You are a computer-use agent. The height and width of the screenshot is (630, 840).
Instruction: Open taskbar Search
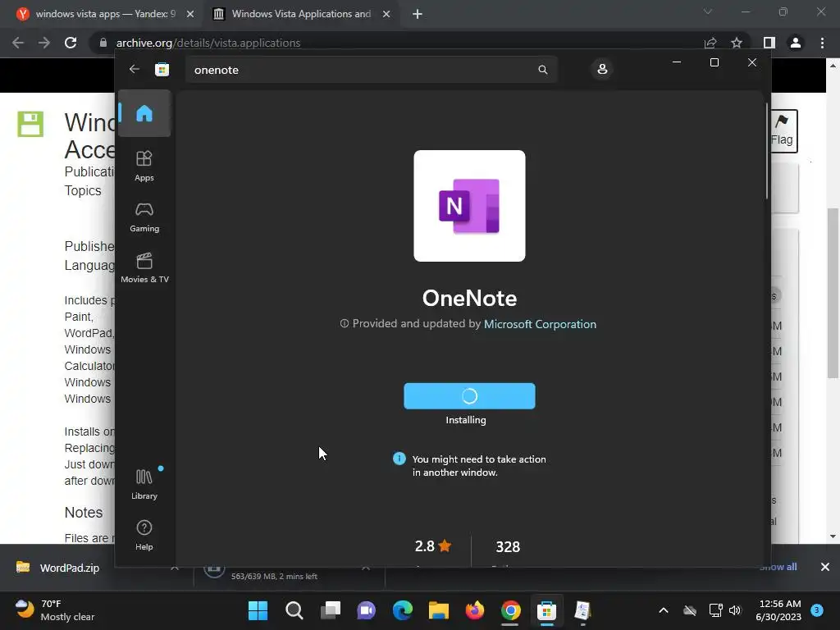[294, 610]
